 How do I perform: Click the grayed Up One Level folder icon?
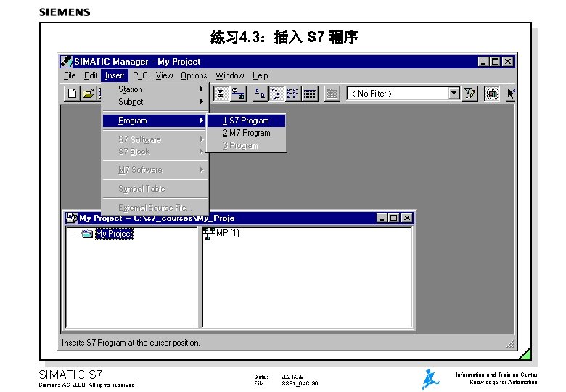point(332,94)
